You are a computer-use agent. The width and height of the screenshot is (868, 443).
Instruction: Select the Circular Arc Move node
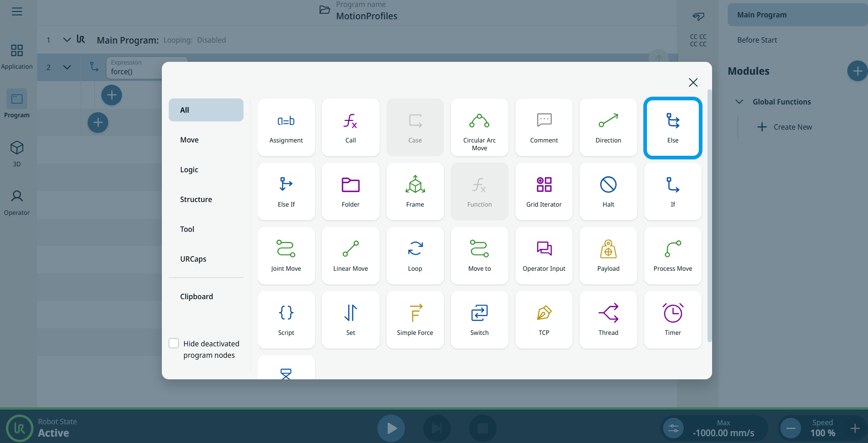pyautogui.click(x=479, y=127)
